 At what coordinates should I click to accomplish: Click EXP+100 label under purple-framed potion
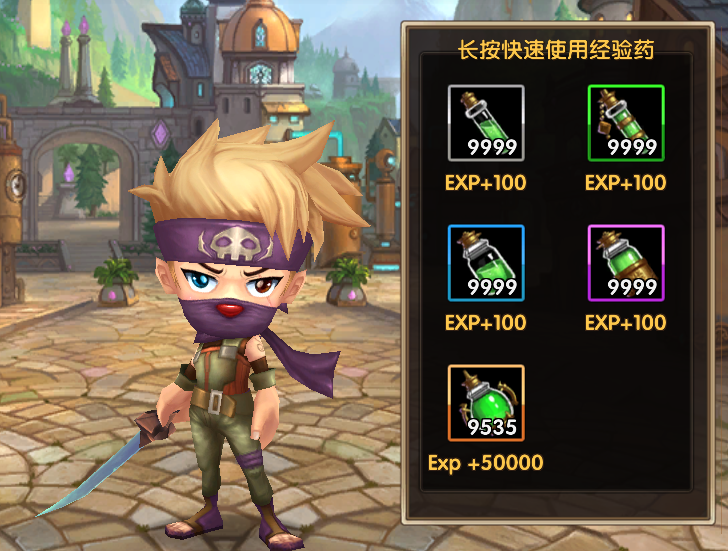(625, 323)
